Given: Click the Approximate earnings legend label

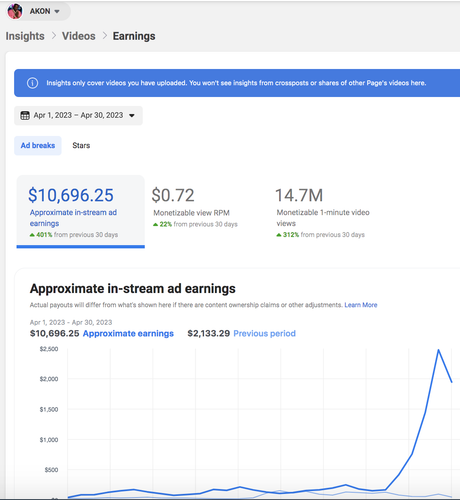Looking at the screenshot, I should (x=128, y=334).
